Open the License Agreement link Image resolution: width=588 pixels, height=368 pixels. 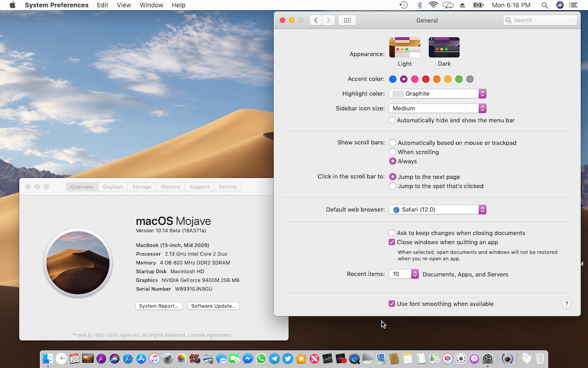pos(210,335)
